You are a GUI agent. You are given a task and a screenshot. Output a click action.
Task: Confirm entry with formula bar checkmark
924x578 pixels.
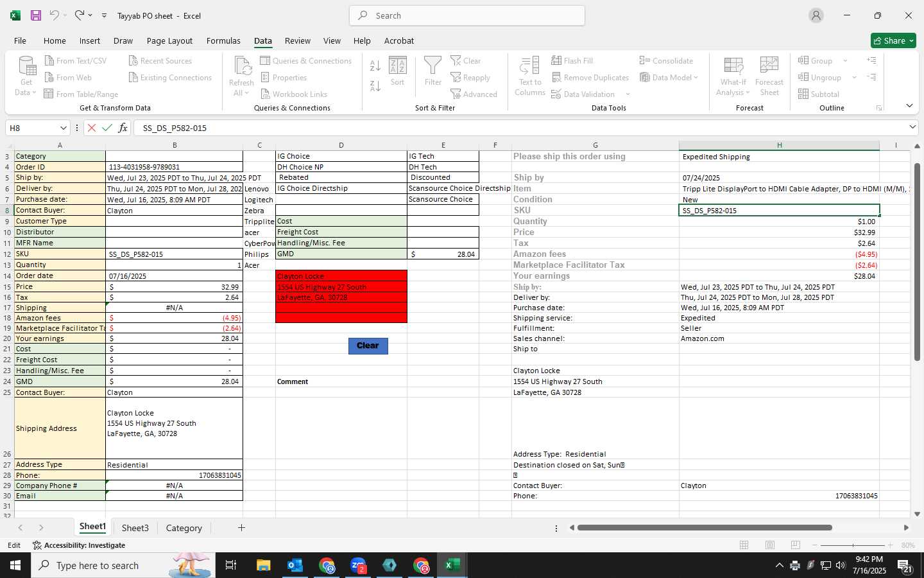tap(107, 128)
